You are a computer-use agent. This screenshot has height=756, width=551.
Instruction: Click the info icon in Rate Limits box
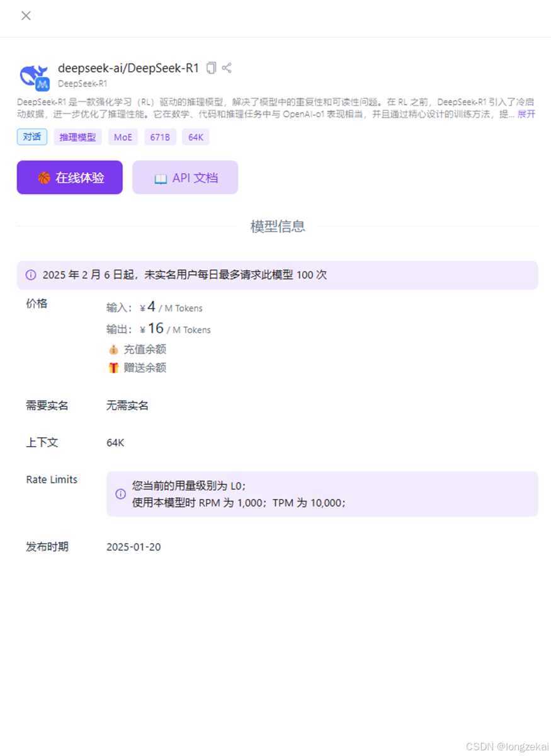120,494
